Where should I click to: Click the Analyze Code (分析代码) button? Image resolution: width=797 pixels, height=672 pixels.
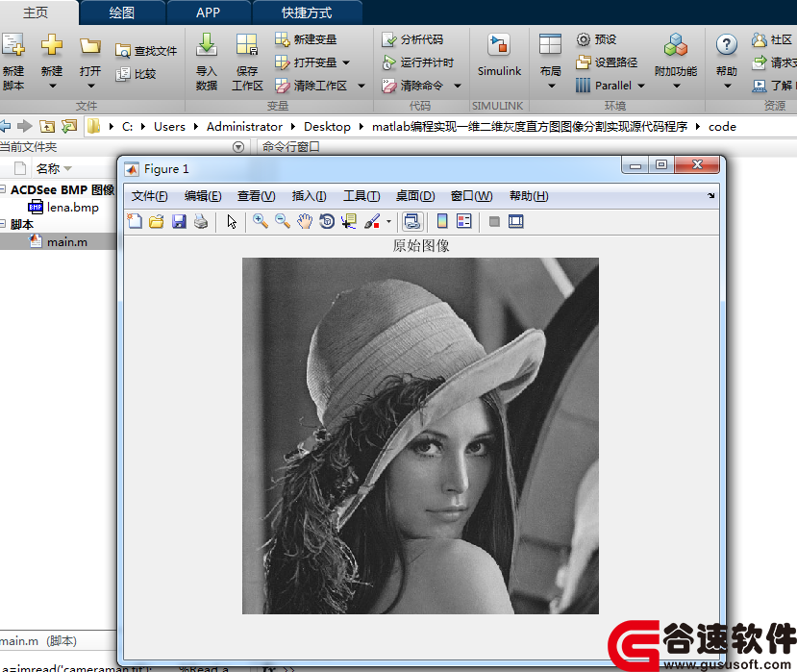[412, 39]
